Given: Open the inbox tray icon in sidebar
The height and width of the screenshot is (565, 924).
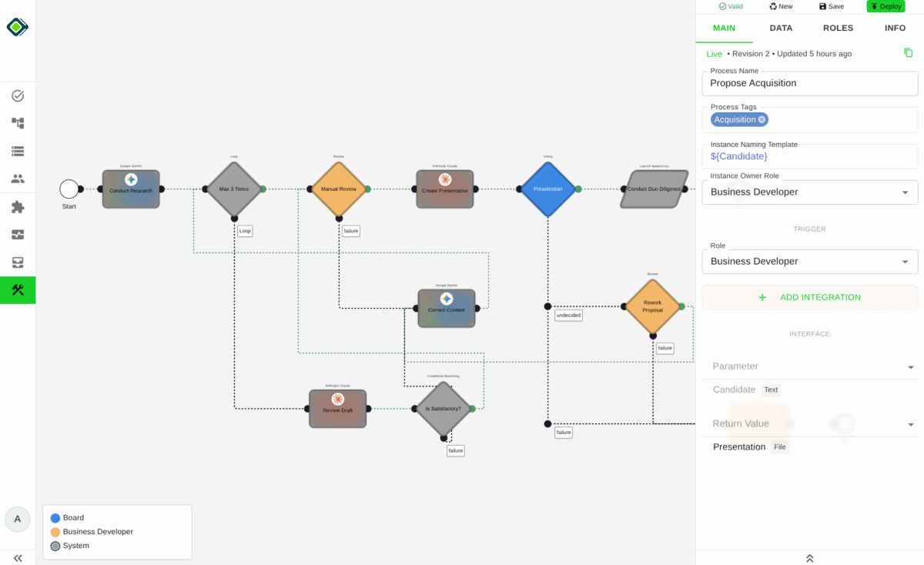Looking at the screenshot, I should click(18, 262).
